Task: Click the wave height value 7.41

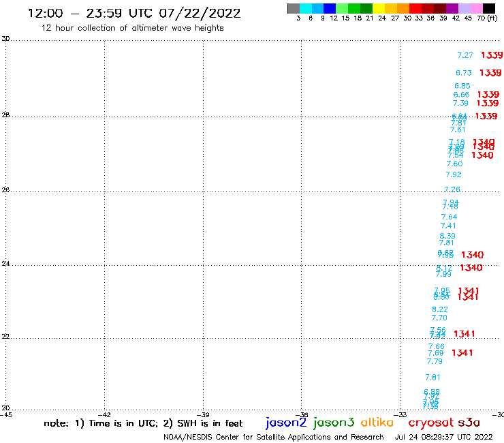Action: point(448,226)
